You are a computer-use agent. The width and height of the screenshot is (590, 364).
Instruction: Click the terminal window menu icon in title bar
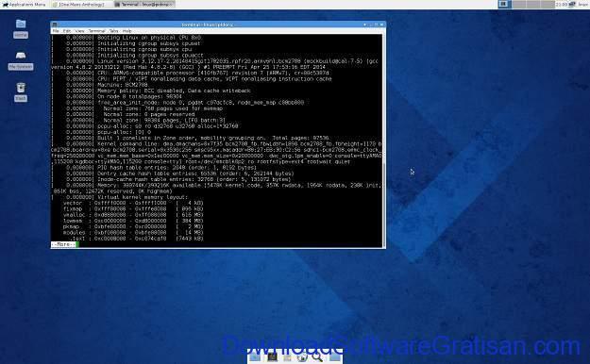coord(54,25)
